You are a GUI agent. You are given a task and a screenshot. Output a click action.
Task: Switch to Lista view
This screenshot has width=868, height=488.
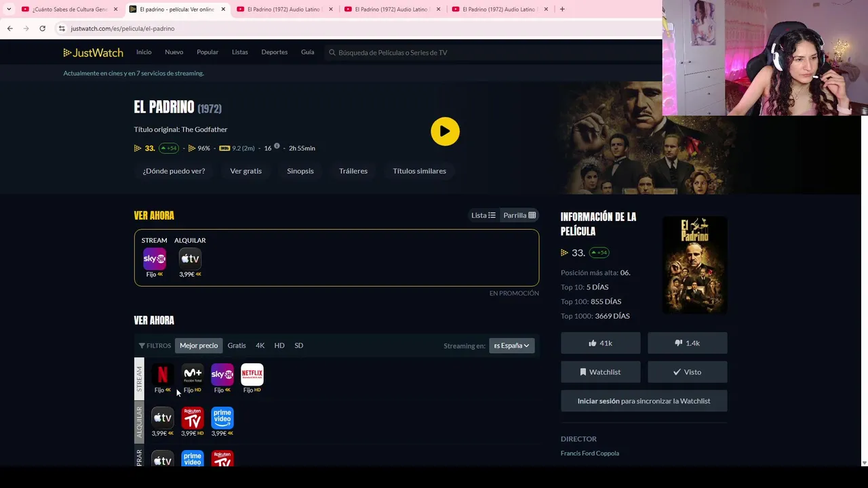coord(484,215)
